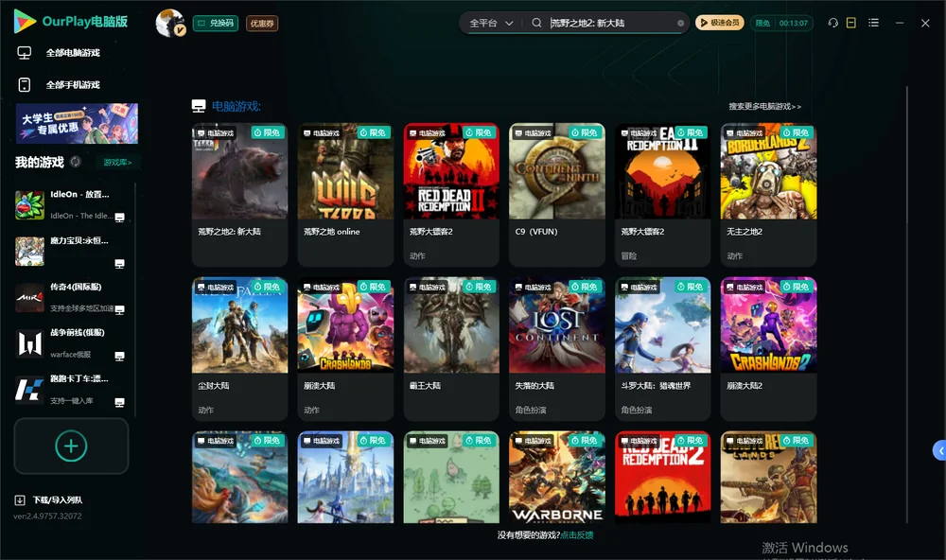This screenshot has height=560, width=946.
Task: Click the 兑换码 button
Action: tap(216, 24)
